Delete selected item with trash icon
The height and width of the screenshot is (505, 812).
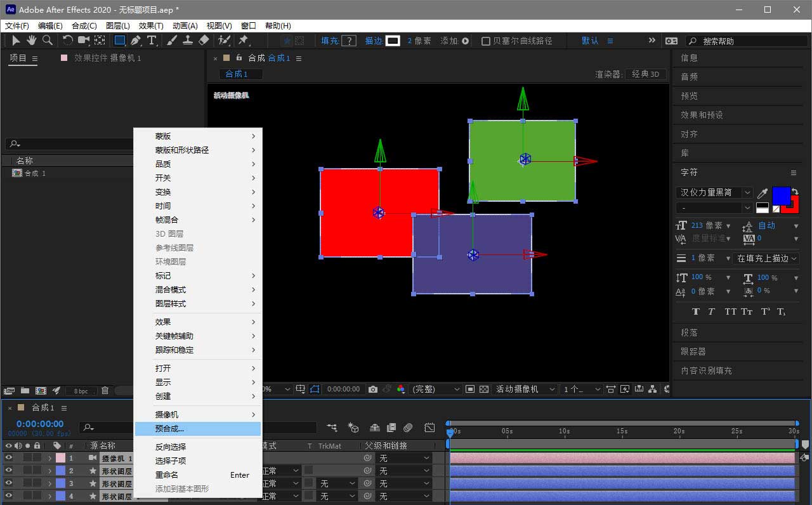[x=105, y=391]
